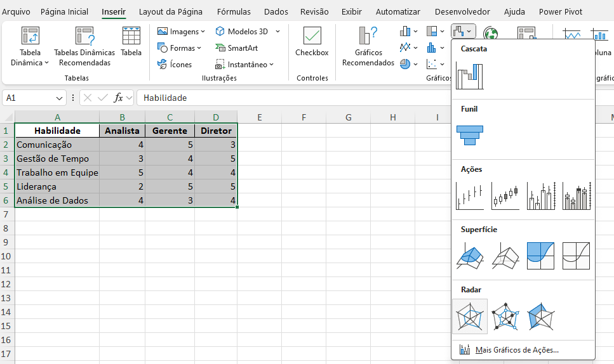Open the Imagens dropdown

point(181,31)
